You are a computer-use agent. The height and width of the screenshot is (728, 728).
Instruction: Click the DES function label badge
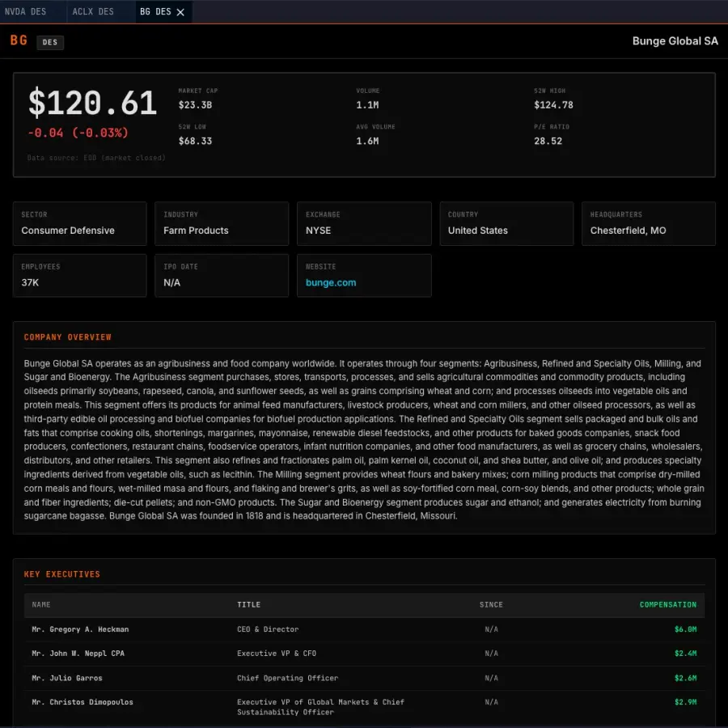point(50,42)
